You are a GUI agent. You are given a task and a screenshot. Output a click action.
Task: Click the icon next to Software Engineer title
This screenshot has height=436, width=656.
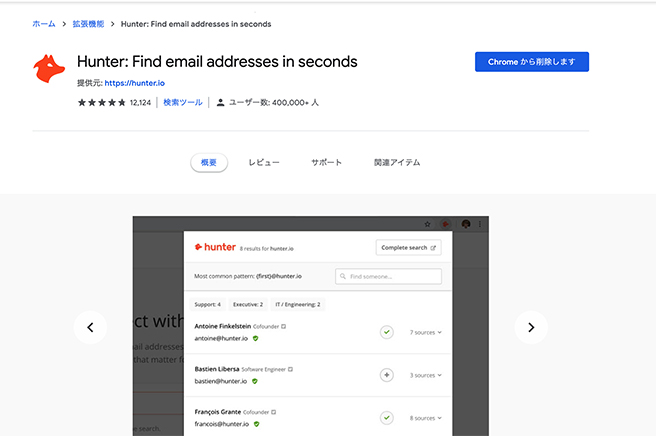click(x=290, y=369)
